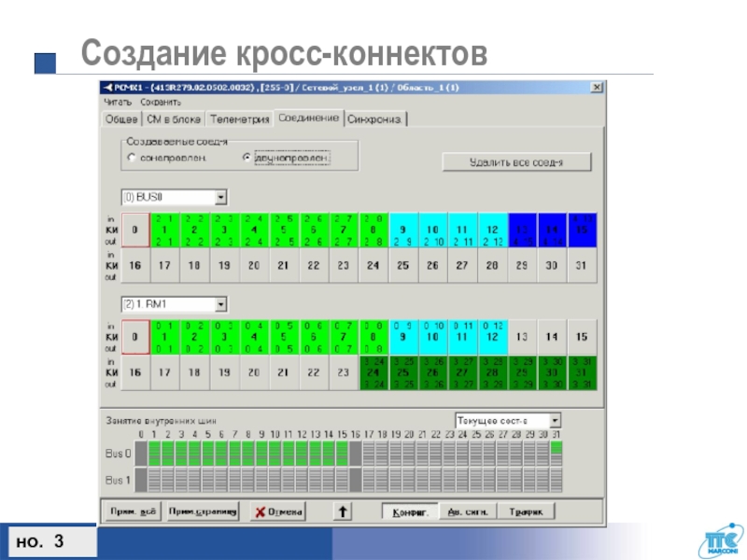Switch to Ав. сигн. mode button
This screenshot has width=747, height=560.
[468, 512]
